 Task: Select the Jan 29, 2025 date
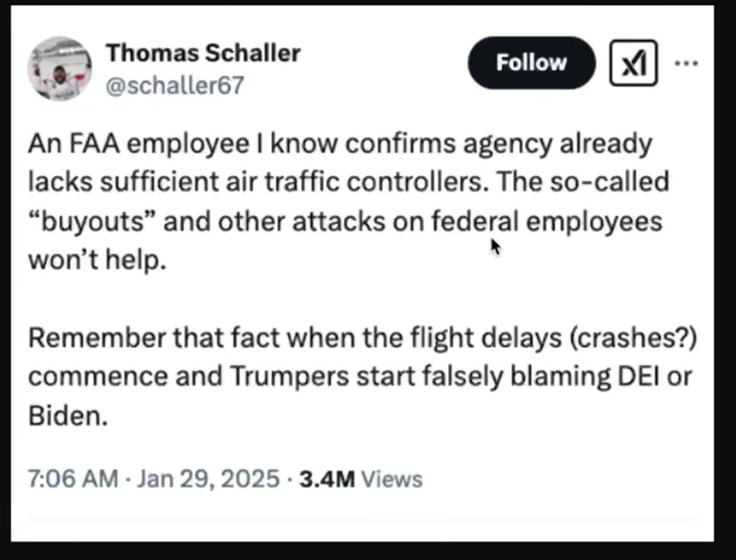[x=208, y=479]
